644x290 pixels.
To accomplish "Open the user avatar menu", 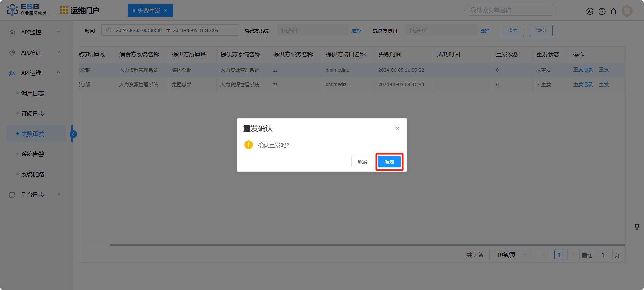I will point(627,11).
